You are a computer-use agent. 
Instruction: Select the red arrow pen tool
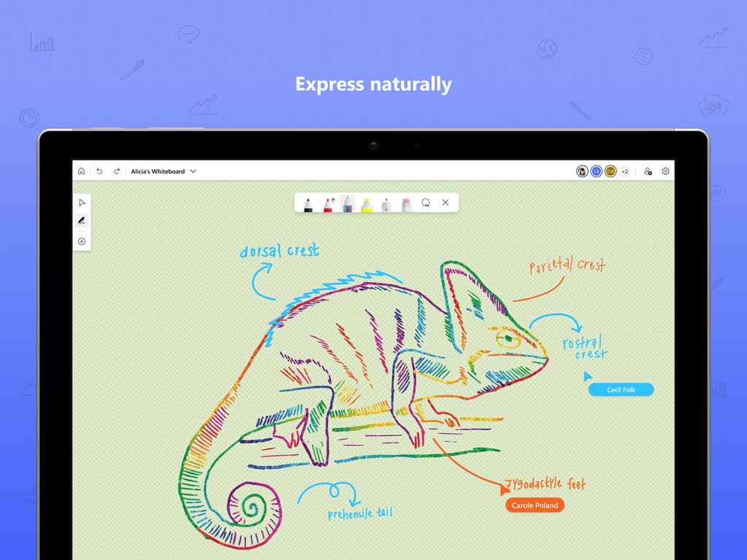tap(328, 203)
